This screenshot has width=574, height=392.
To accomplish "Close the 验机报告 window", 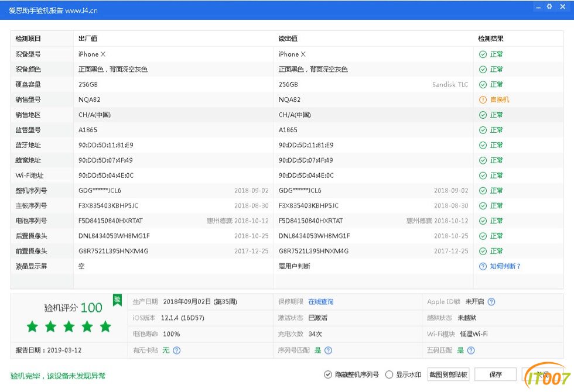I will pyautogui.click(x=563, y=6).
